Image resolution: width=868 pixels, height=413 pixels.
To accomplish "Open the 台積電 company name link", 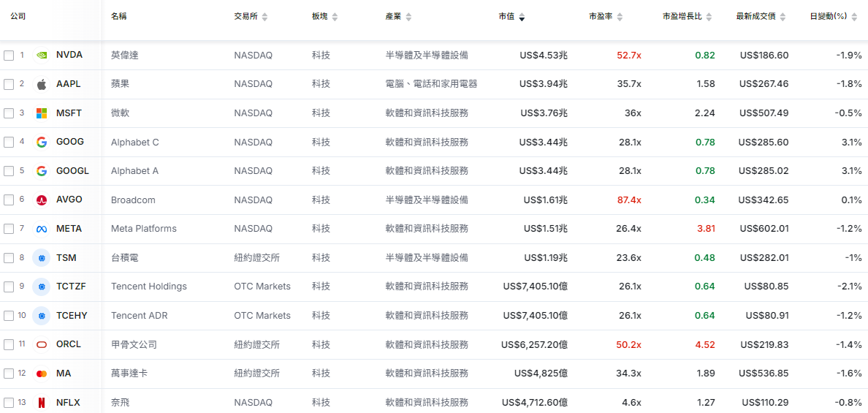I will click(124, 257).
